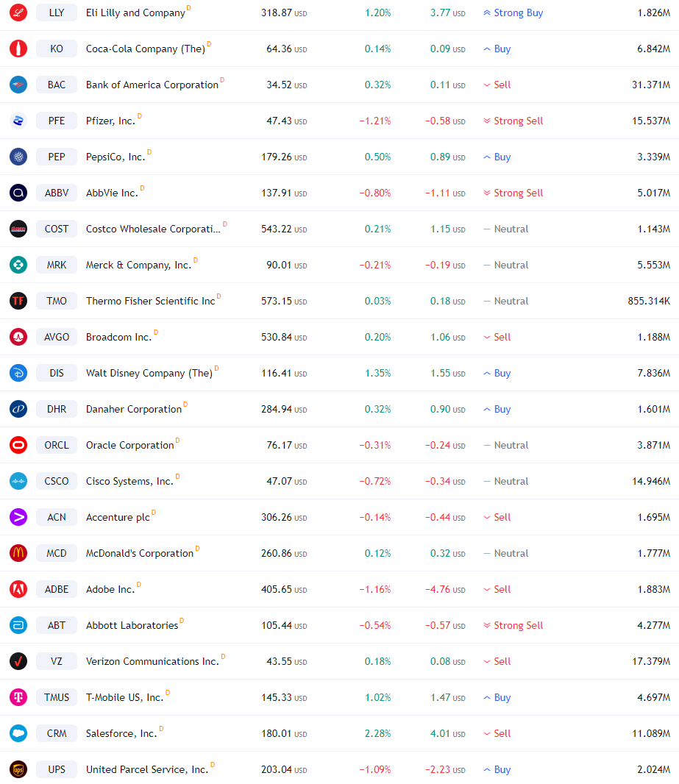
Task: Click the Thermo Fisher TF logo
Action: coord(18,301)
